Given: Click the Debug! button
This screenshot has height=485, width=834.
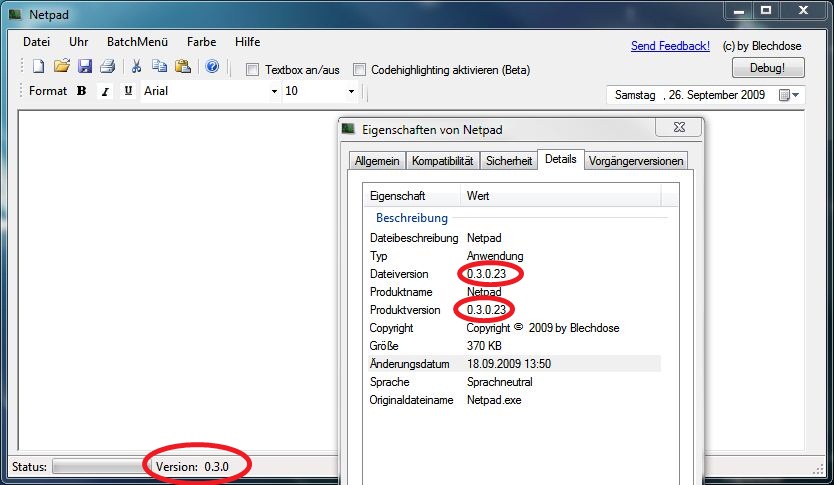Looking at the screenshot, I should 768,68.
